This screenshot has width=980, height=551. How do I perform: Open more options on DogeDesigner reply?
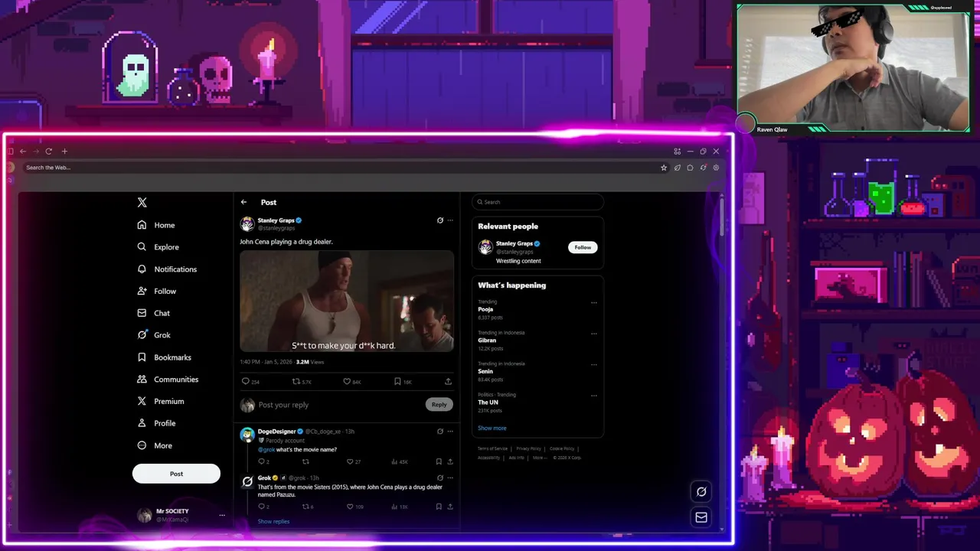coord(450,432)
